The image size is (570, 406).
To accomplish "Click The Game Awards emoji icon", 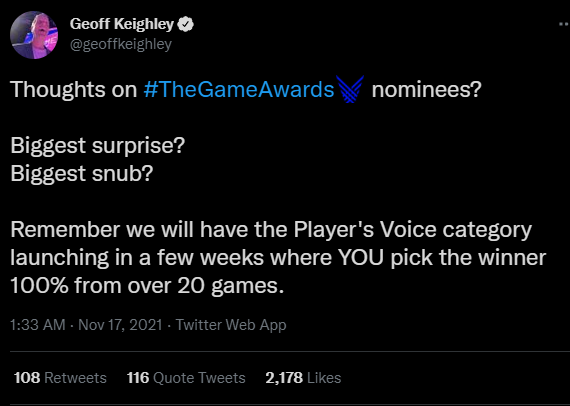I will tap(350, 89).
